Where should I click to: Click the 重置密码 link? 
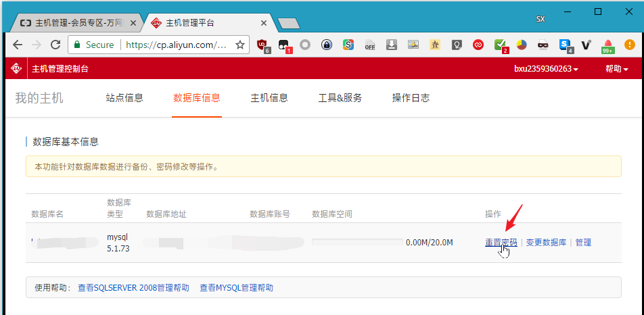(x=501, y=243)
